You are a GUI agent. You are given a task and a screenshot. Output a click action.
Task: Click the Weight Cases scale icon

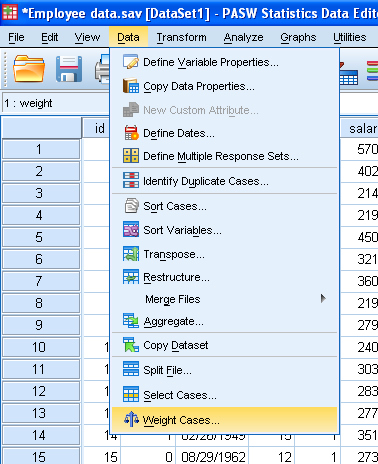pyautogui.click(x=131, y=420)
